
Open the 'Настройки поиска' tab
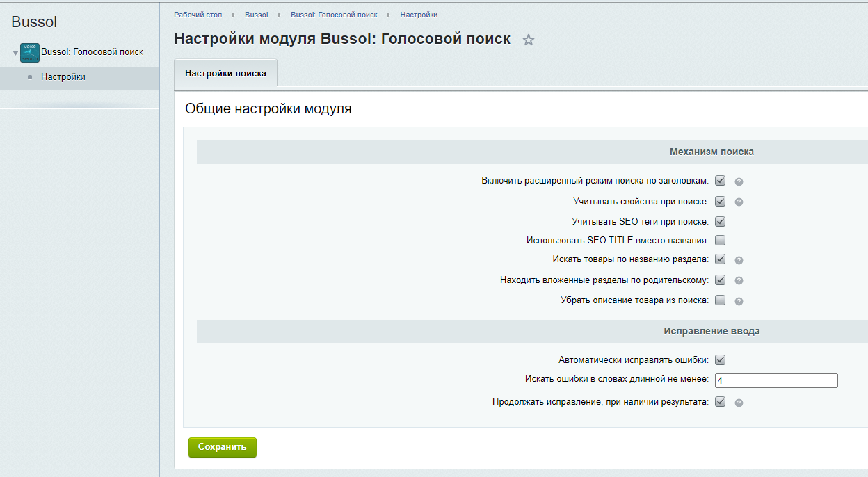point(225,73)
